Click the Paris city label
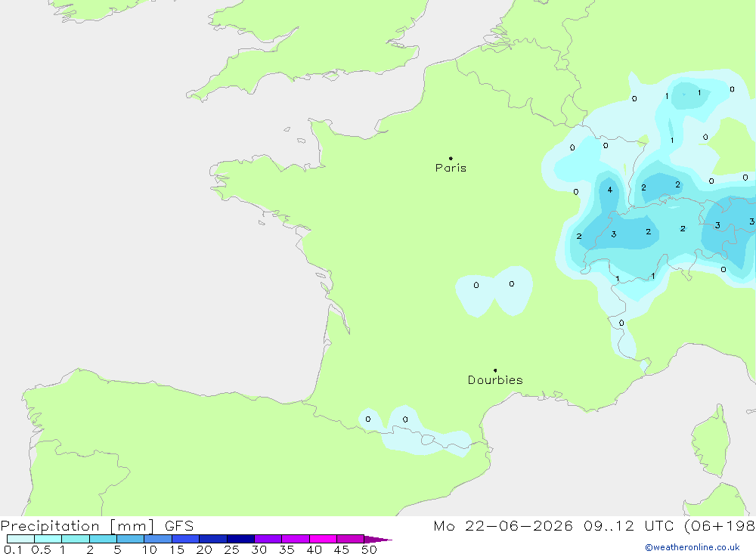The height and width of the screenshot is (554, 756). click(x=451, y=168)
